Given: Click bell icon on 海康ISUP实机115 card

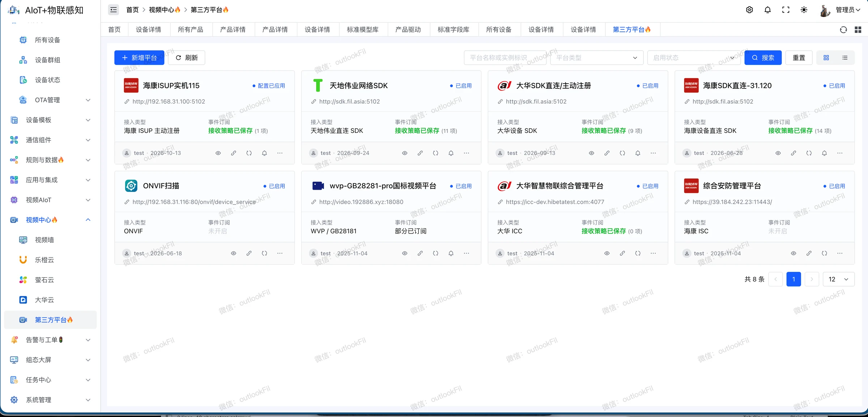Looking at the screenshot, I should click(x=264, y=153).
